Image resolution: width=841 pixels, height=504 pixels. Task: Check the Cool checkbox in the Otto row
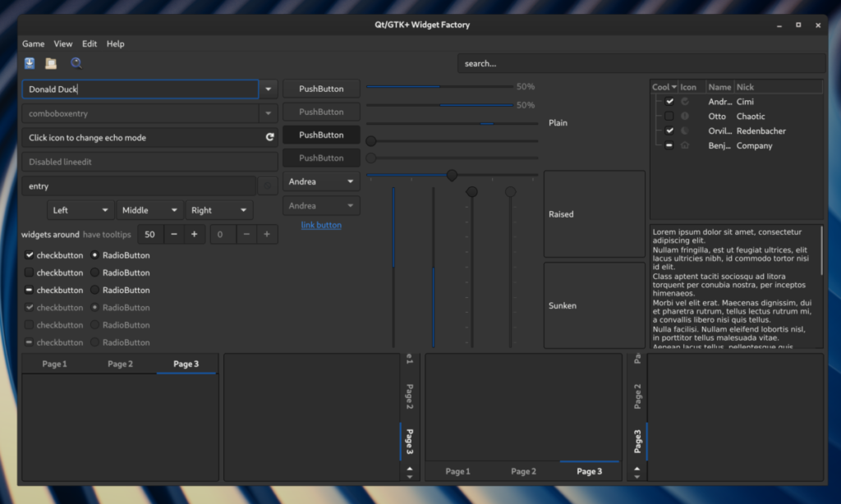(669, 116)
